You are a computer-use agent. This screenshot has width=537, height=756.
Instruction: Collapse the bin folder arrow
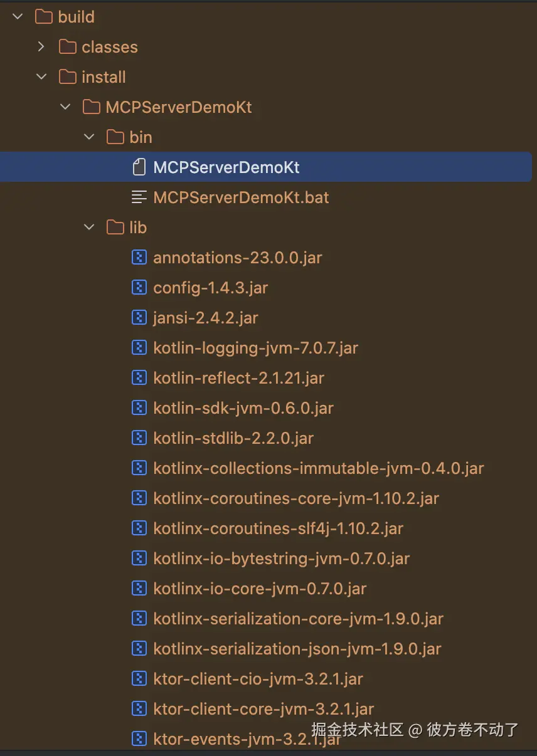tap(89, 137)
